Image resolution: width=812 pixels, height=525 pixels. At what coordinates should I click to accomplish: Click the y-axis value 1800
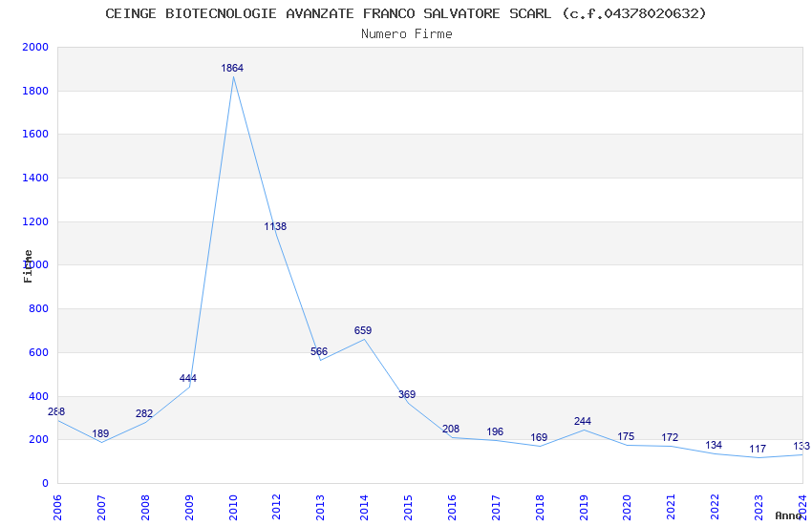coord(35,91)
